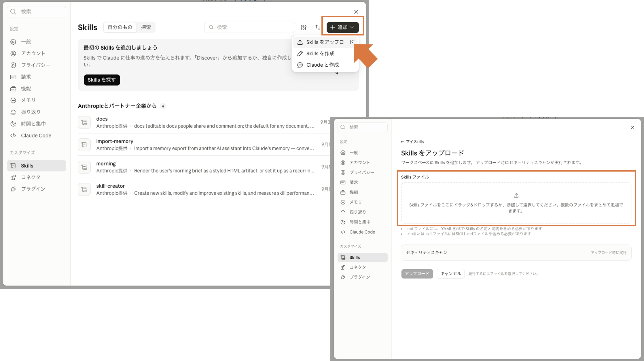This screenshot has width=644, height=361.
Task: Open プラグイン in right window sidebar
Action: click(x=362, y=277)
